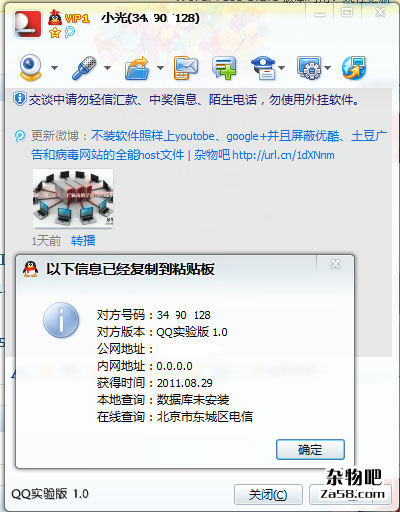400x512 pixels.
Task: Click the globe apps icon in toolbar
Action: 354,68
